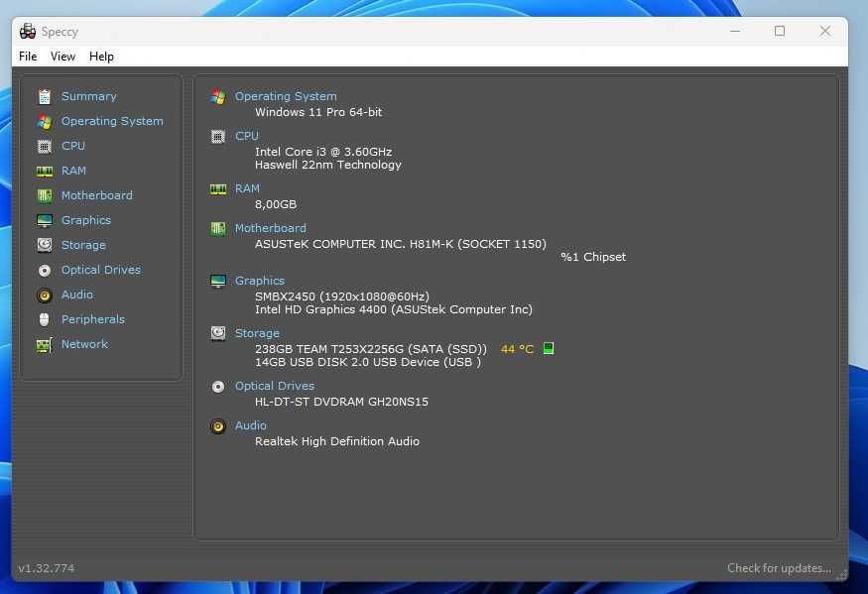Click the 44 °C temperature reading
The image size is (868, 594).
click(x=517, y=349)
